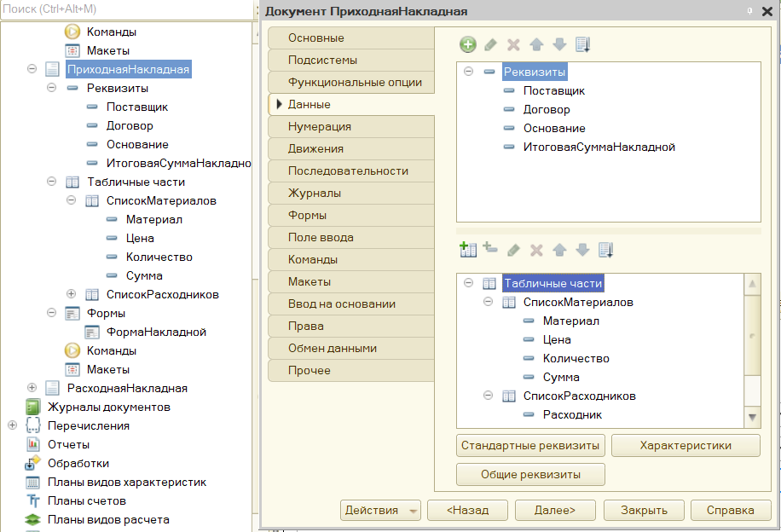This screenshot has height=532, width=781.
Task: Click the pin icon in dialog title bar
Action: pyautogui.click(x=749, y=11)
